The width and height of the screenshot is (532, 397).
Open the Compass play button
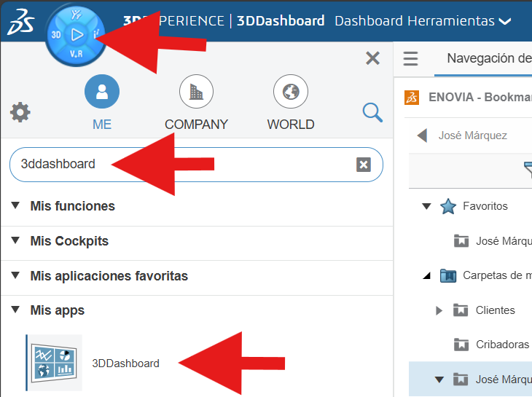click(x=77, y=35)
